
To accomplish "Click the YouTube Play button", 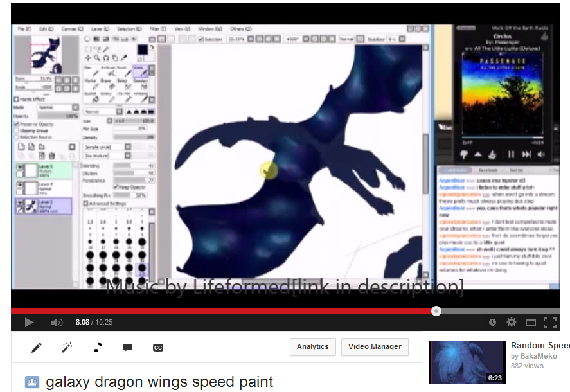I will coord(29,322).
